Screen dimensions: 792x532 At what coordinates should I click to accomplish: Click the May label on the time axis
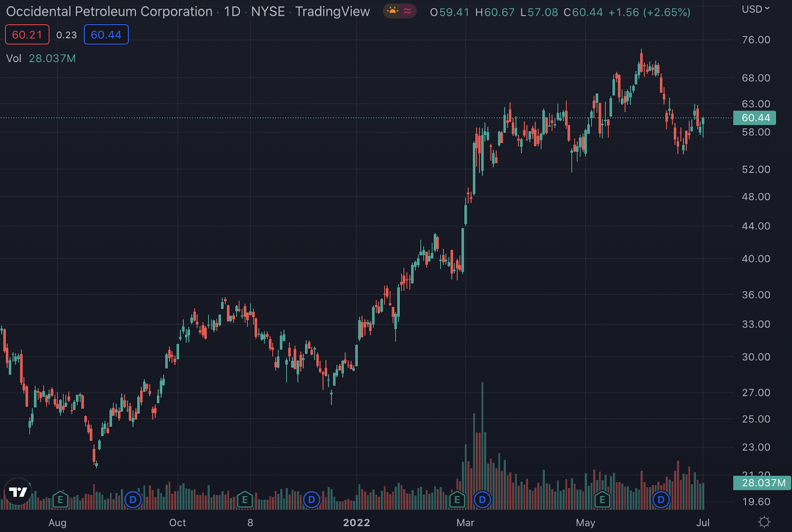pos(586,523)
